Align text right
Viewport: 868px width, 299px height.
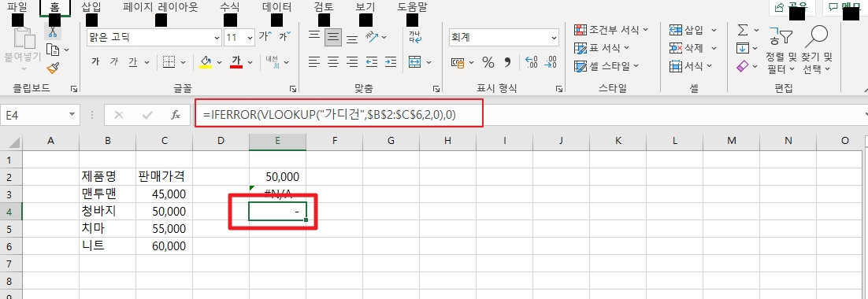351,61
